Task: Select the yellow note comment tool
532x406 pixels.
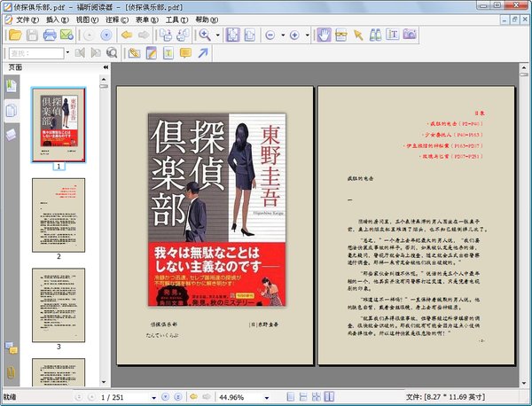Action: tap(185, 53)
